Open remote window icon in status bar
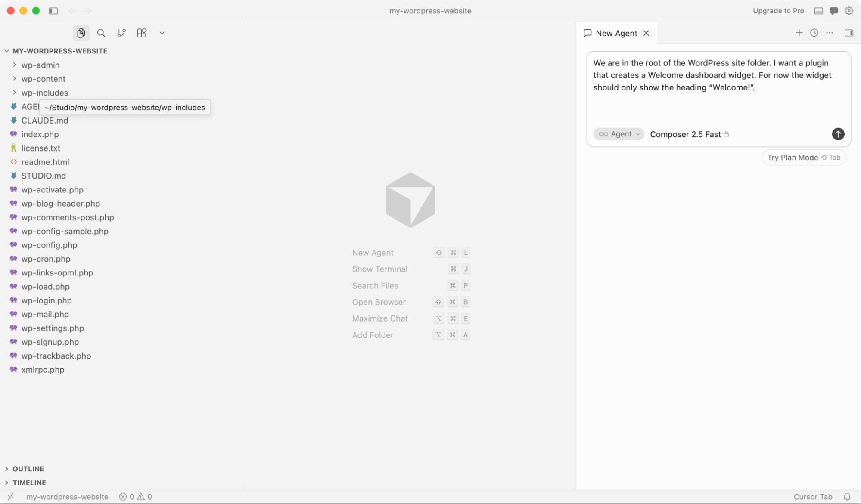Viewport: 861px width, 504px height. [x=11, y=497]
